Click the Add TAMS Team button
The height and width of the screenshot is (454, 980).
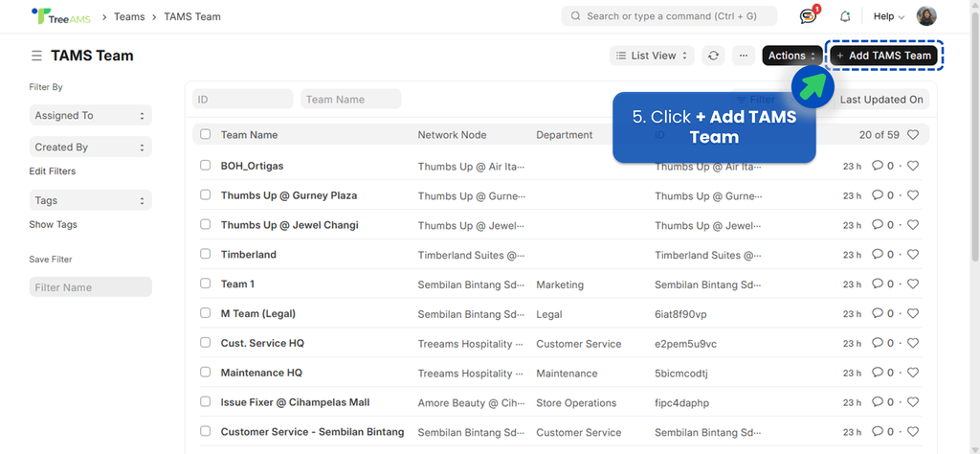(x=883, y=56)
